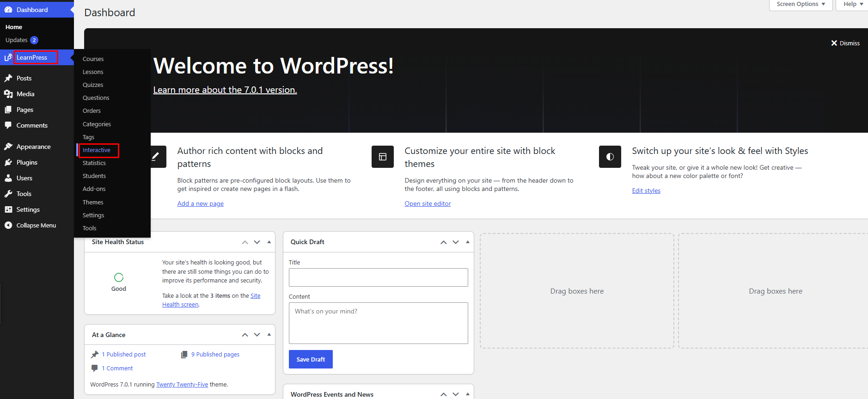Open Tags in LearnPress submenu

point(89,137)
